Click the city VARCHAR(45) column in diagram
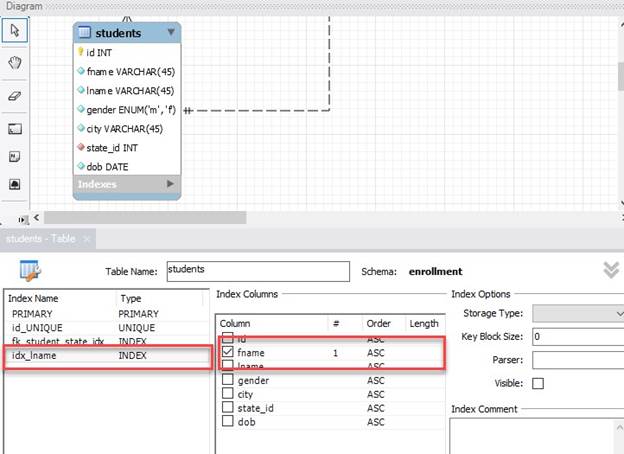The width and height of the screenshot is (624, 454). [x=125, y=129]
